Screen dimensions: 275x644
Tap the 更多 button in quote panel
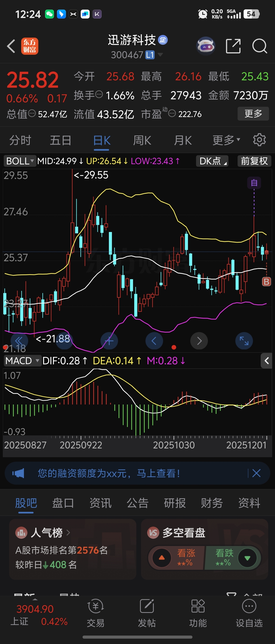(253, 114)
